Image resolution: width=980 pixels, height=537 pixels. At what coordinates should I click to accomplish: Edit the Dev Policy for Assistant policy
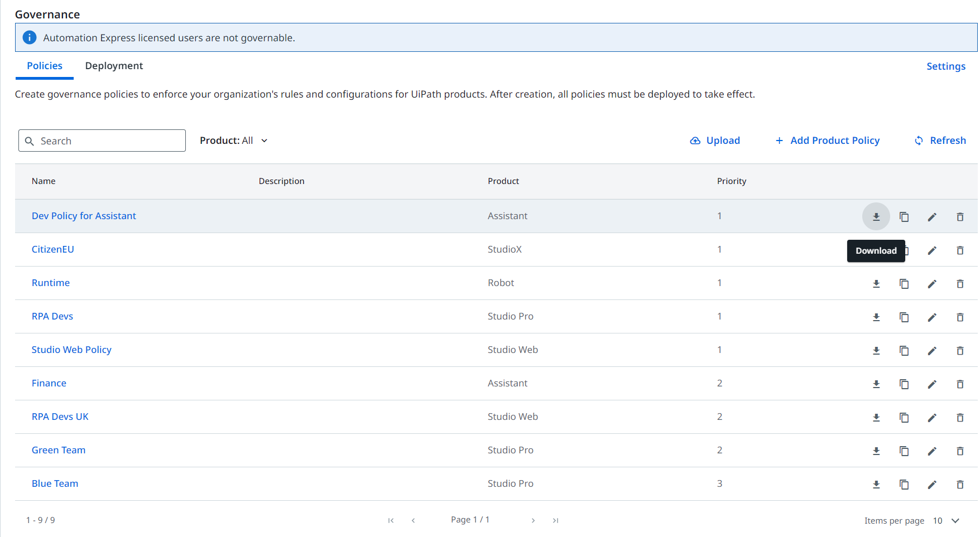(x=932, y=216)
